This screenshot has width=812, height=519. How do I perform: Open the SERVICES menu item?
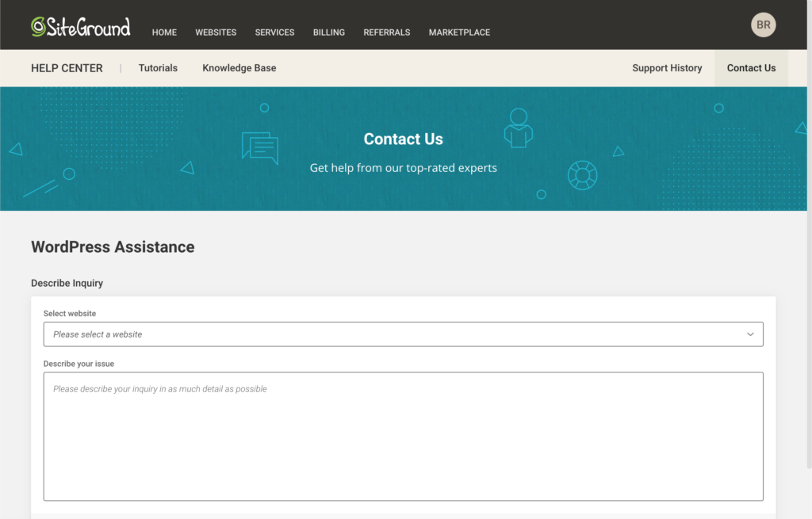[274, 32]
